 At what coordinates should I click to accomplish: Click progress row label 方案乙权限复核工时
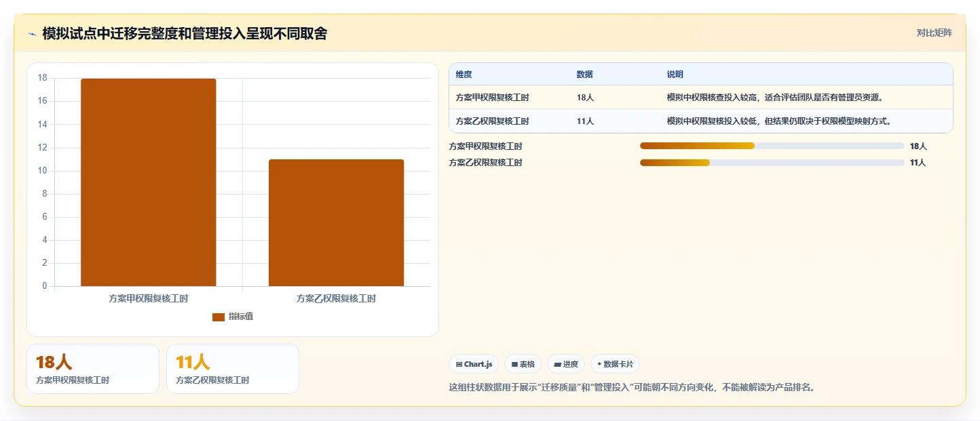(486, 163)
